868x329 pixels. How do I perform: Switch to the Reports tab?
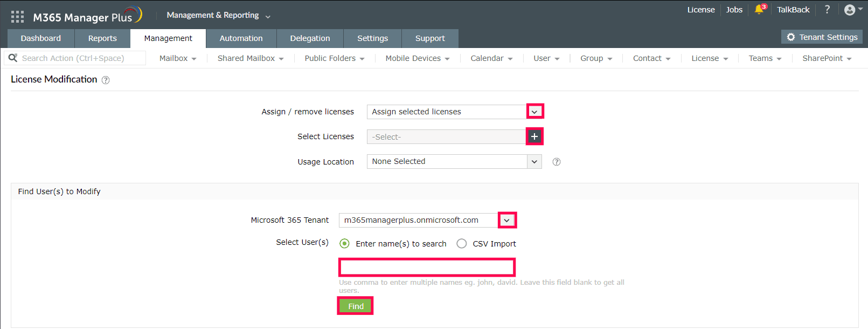[102, 38]
